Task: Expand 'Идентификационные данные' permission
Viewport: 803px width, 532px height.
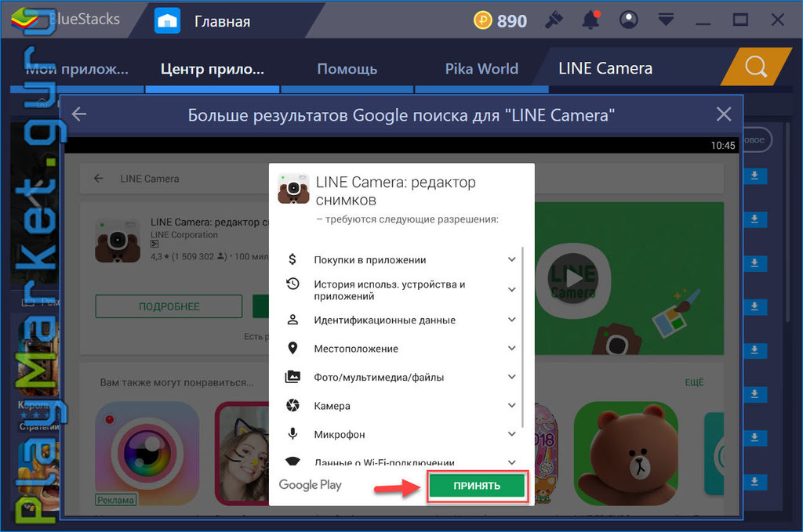Action: pos(511,320)
